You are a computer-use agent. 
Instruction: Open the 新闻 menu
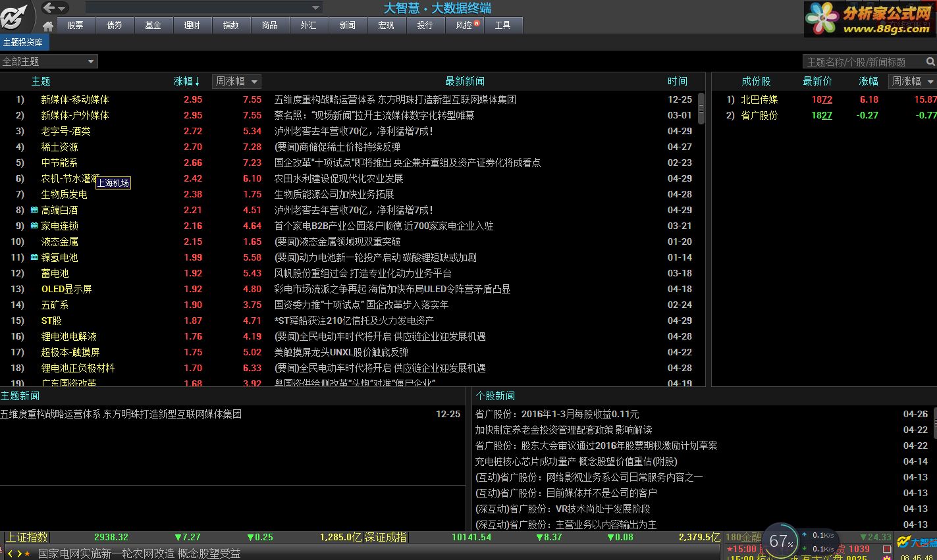pyautogui.click(x=348, y=25)
